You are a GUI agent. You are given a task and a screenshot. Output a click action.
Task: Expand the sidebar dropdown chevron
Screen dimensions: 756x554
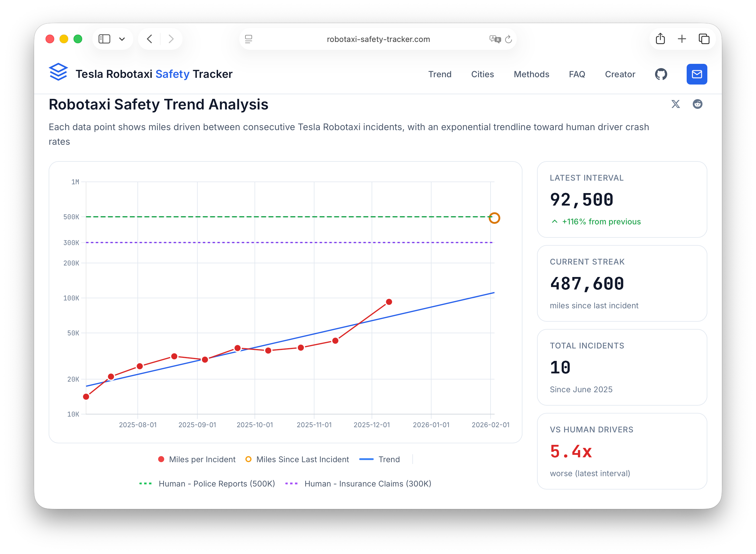[x=122, y=39]
